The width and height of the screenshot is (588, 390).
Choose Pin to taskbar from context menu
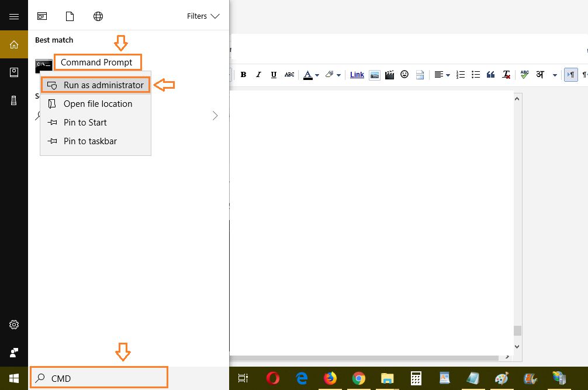[90, 141]
